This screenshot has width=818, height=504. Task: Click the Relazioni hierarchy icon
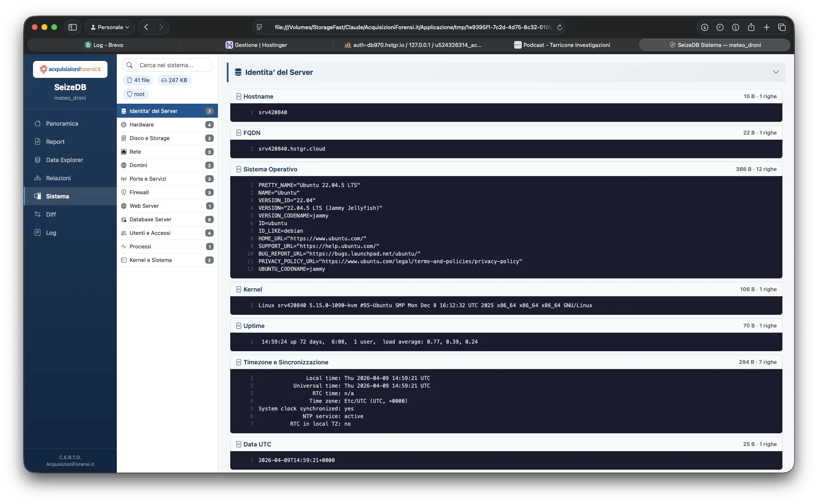tap(38, 178)
